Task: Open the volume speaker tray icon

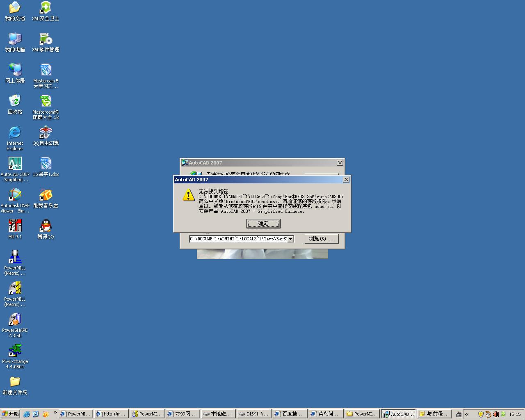Action: (495, 414)
